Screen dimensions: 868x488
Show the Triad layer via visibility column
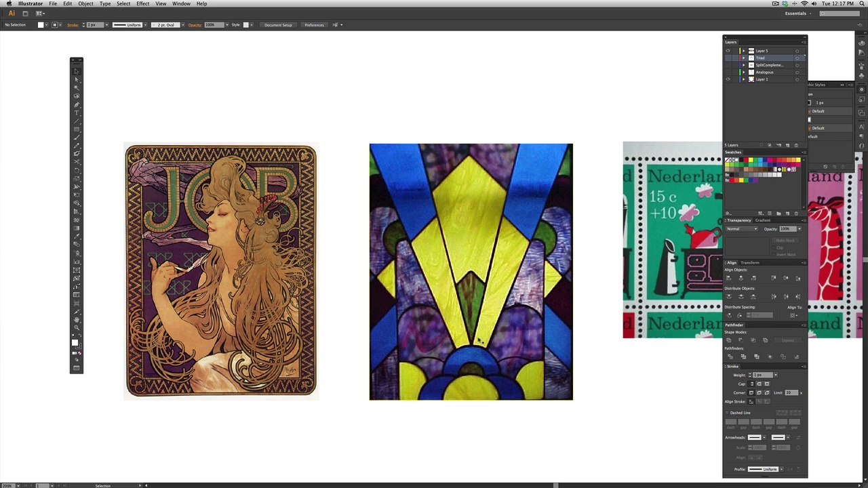[728, 58]
